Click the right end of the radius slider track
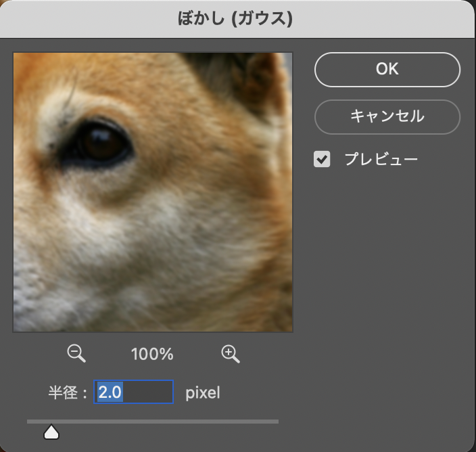 275,422
